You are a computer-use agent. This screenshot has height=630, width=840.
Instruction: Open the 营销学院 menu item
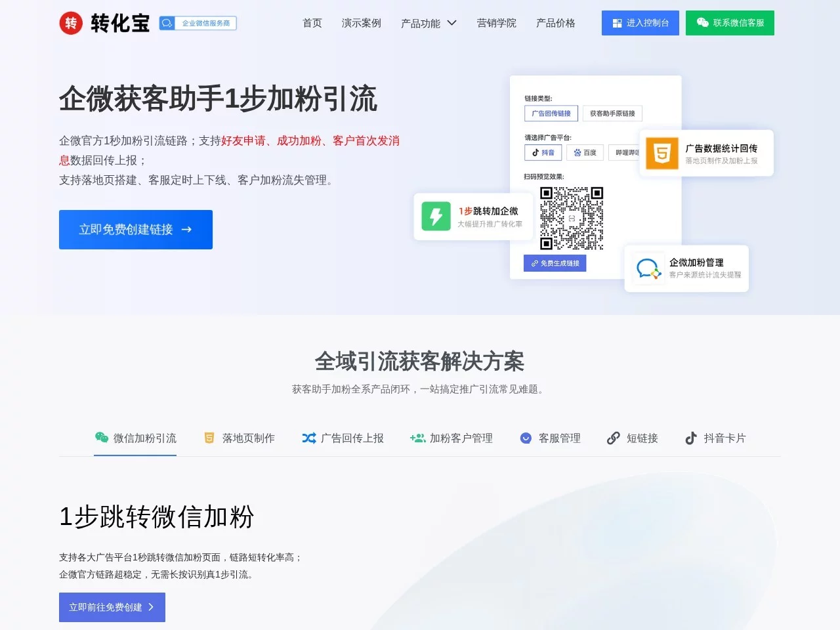click(x=497, y=23)
